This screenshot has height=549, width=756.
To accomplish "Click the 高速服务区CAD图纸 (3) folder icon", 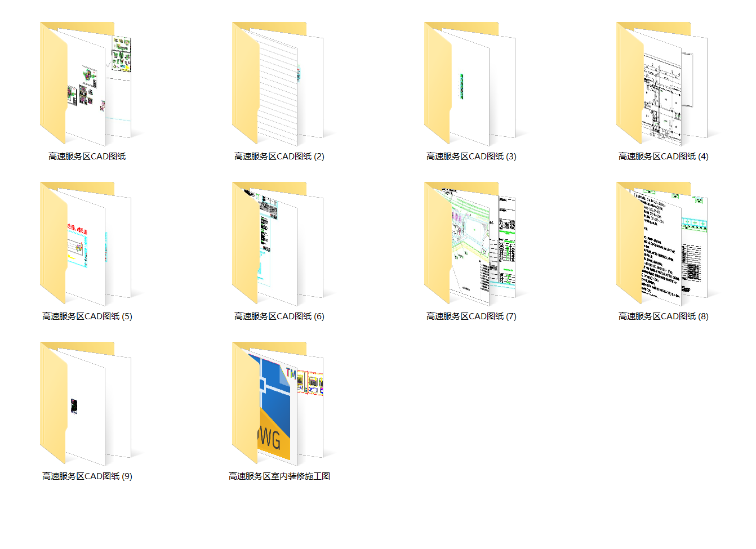I will pos(470,84).
